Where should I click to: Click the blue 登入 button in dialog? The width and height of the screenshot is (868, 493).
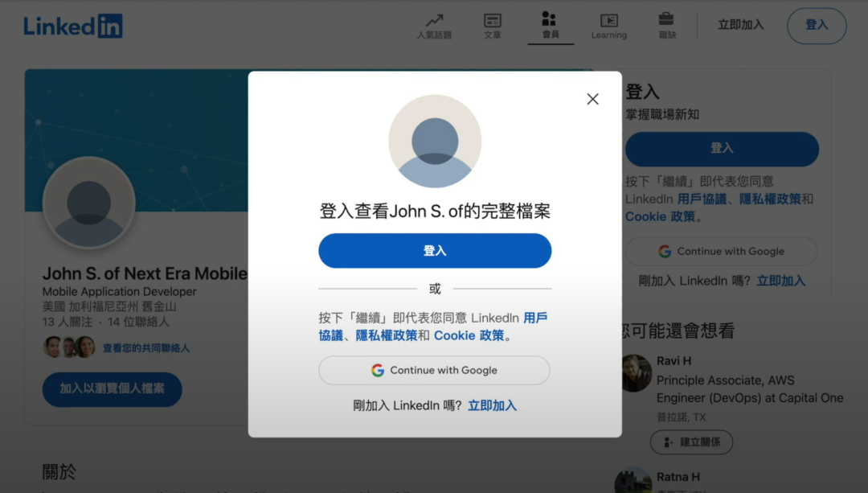[x=435, y=251]
